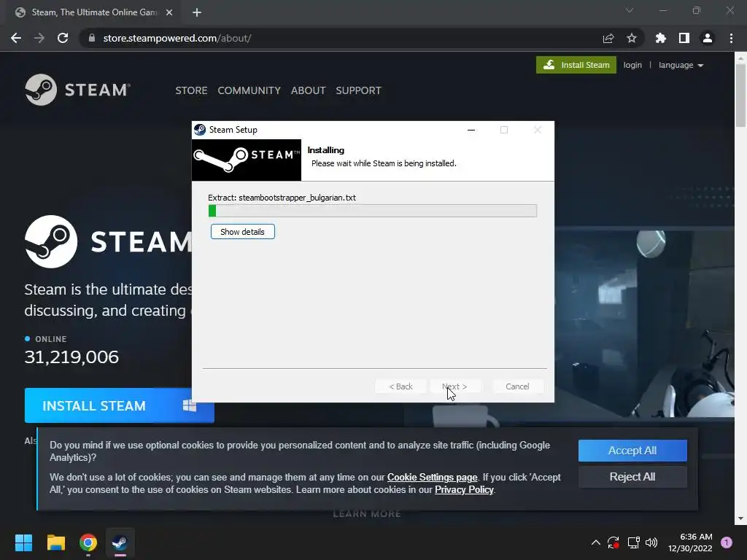Open the volume tray icon
This screenshot has height=560, width=747.
[x=651, y=542]
